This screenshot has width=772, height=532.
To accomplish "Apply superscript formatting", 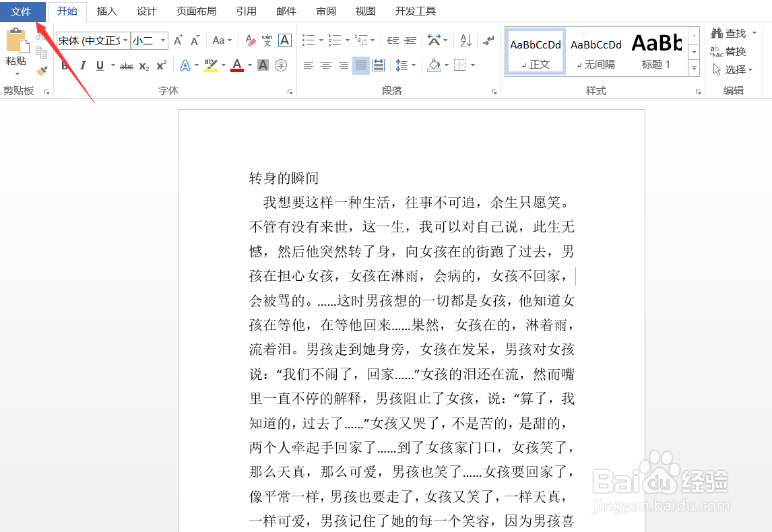I will (162, 65).
